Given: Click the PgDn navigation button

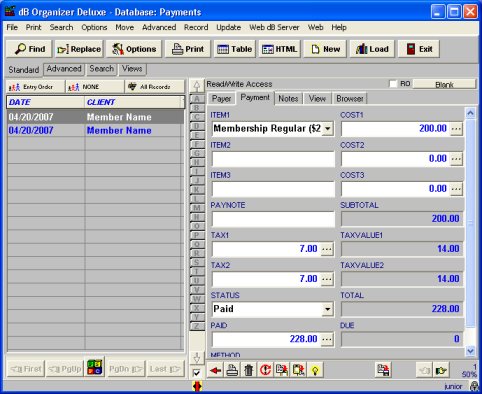Looking at the screenshot, I should 126,369.
